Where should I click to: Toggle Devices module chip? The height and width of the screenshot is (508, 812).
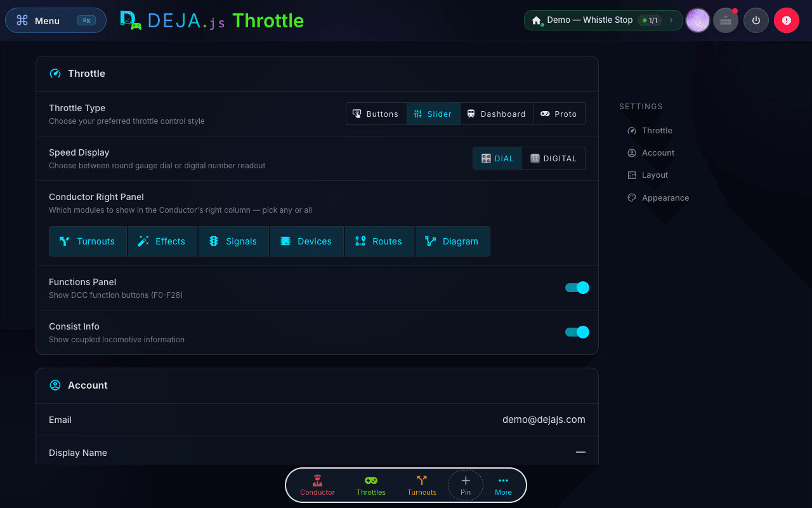(x=307, y=241)
